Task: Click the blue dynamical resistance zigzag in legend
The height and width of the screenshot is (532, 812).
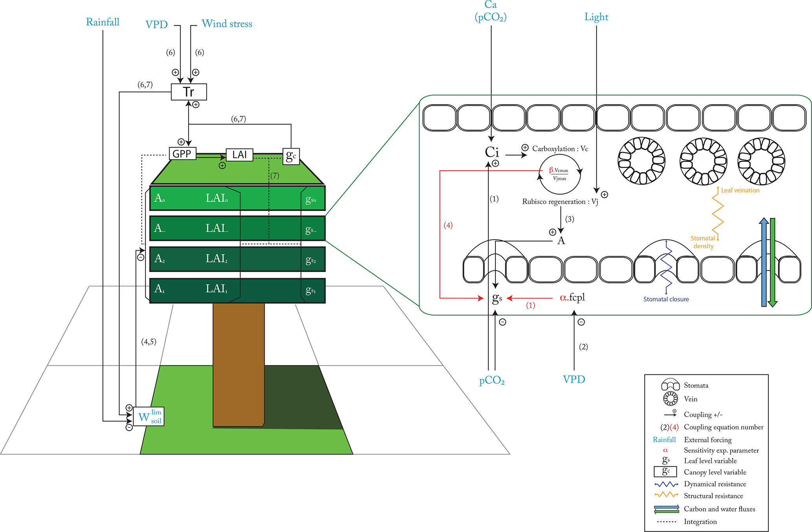Action: tap(666, 484)
